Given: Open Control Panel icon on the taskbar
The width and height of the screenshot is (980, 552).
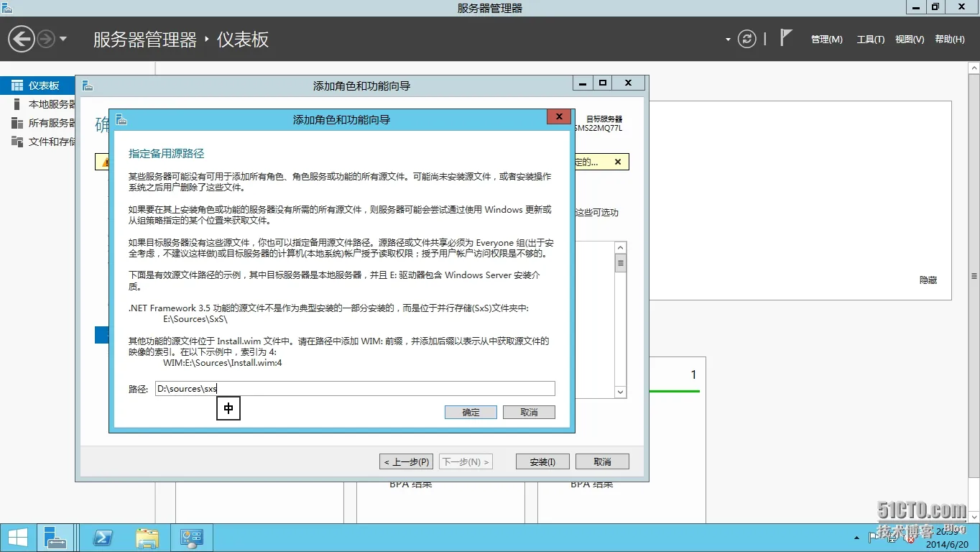Looking at the screenshot, I should click(x=192, y=538).
